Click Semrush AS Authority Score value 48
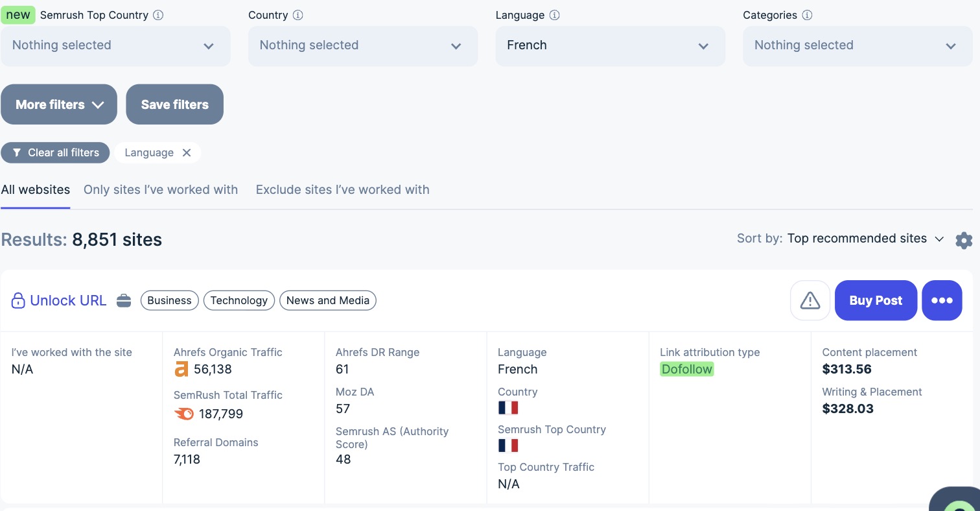Image resolution: width=980 pixels, height=511 pixels. 344,460
